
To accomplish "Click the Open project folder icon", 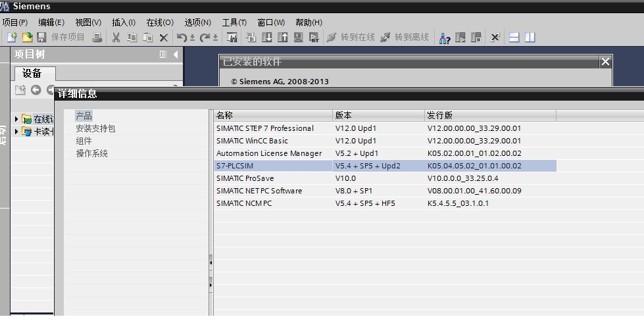I will [27, 37].
